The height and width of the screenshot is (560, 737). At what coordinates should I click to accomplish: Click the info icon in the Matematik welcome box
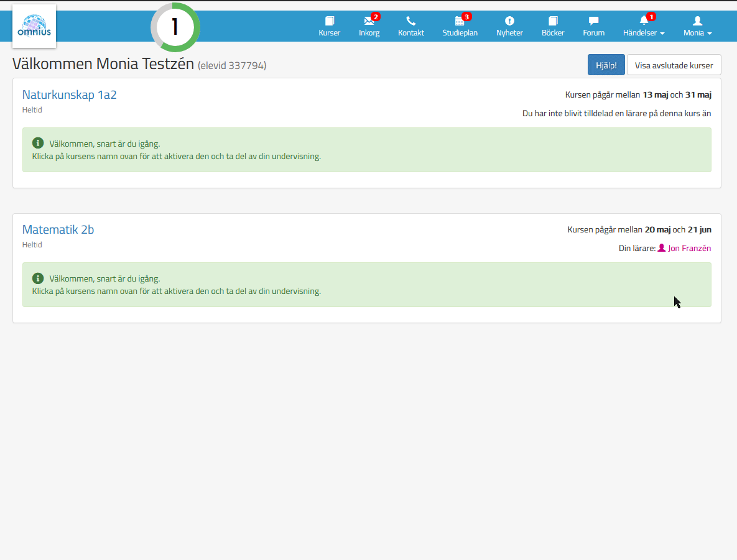point(38,278)
